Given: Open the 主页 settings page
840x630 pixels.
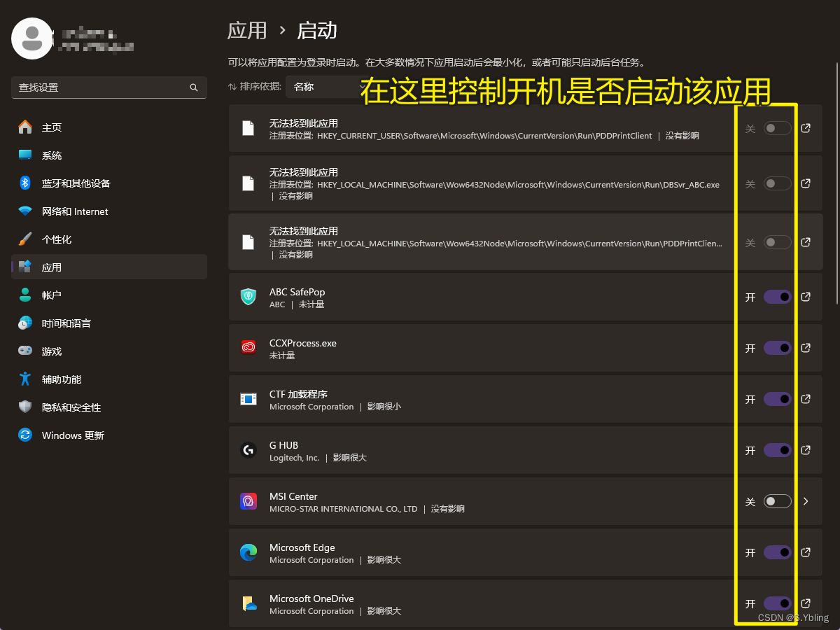Looking at the screenshot, I should point(109,127).
